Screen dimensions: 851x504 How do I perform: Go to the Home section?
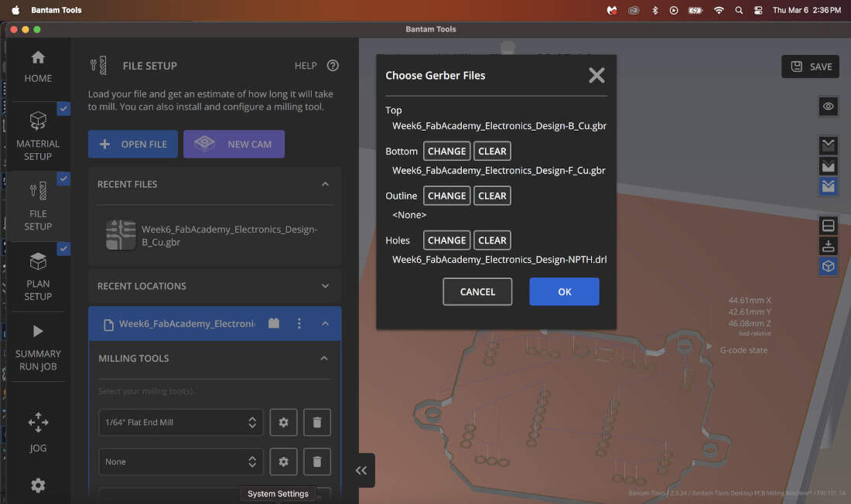(x=38, y=67)
